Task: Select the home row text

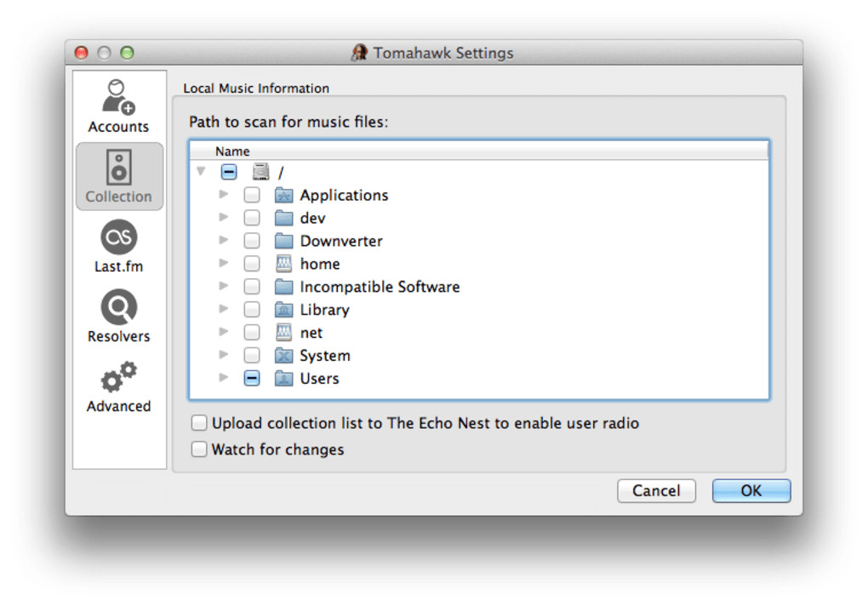Action: 320,264
